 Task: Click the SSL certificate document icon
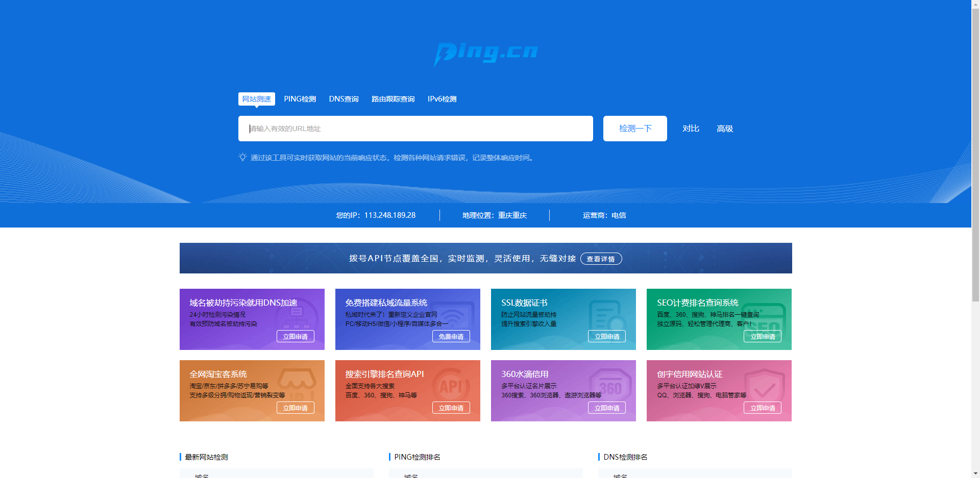[607, 316]
